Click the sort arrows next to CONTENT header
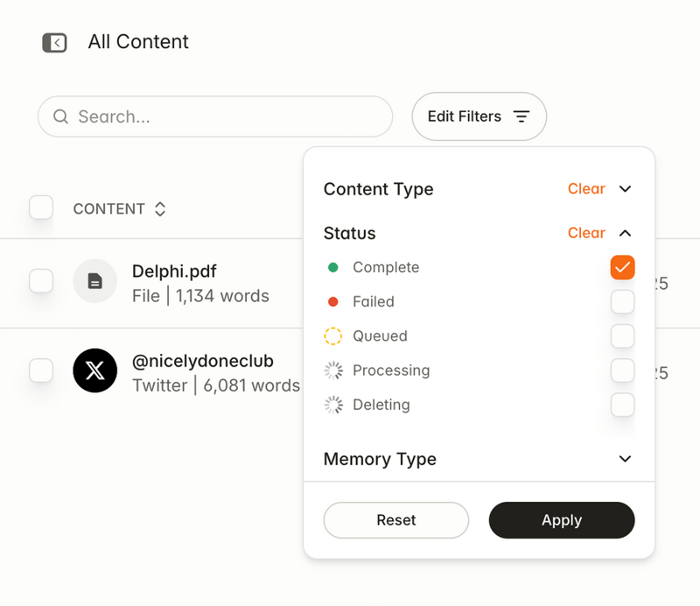Screen dimensions: 700x606 coord(159,208)
